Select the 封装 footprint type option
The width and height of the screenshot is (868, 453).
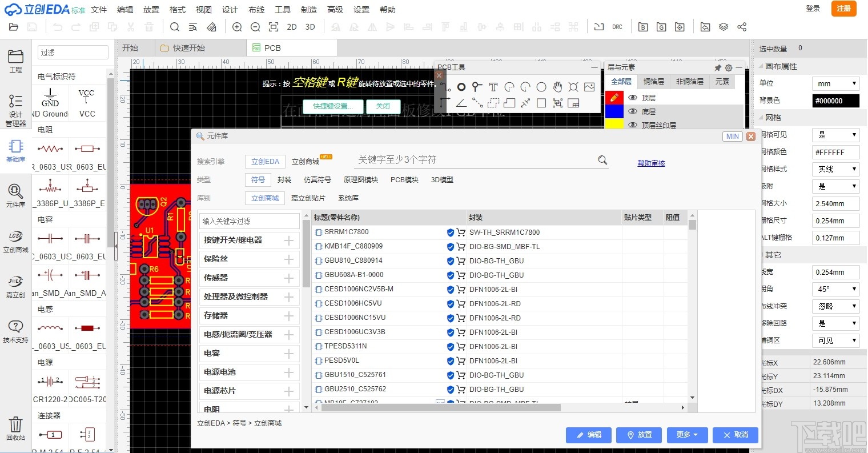[x=284, y=180]
